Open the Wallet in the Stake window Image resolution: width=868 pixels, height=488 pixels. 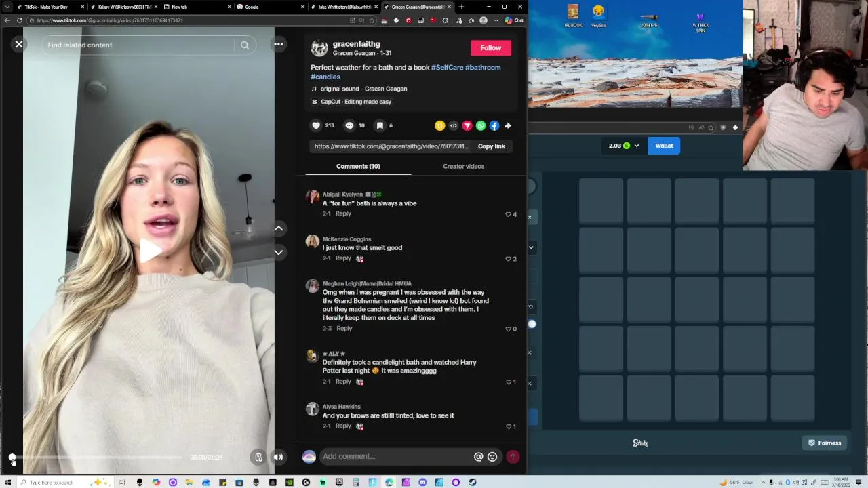pos(664,146)
